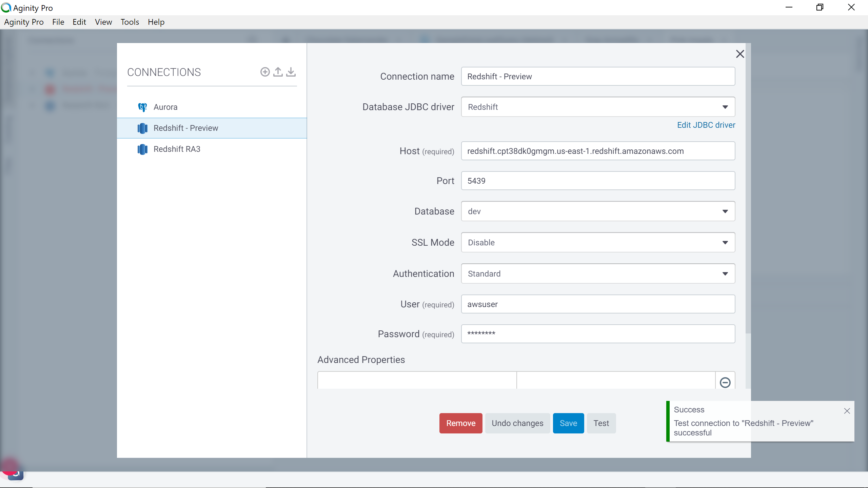Viewport: 868px width, 488px height.
Task: Open the View menu
Action: (103, 22)
